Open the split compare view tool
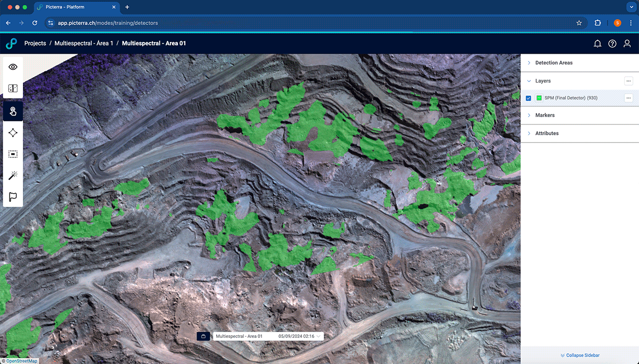The image size is (639, 364). point(13,89)
